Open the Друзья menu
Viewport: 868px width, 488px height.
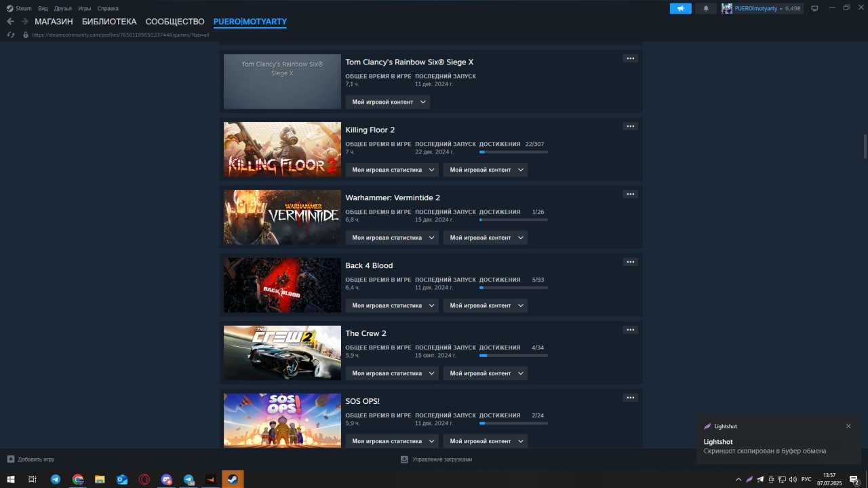(63, 8)
